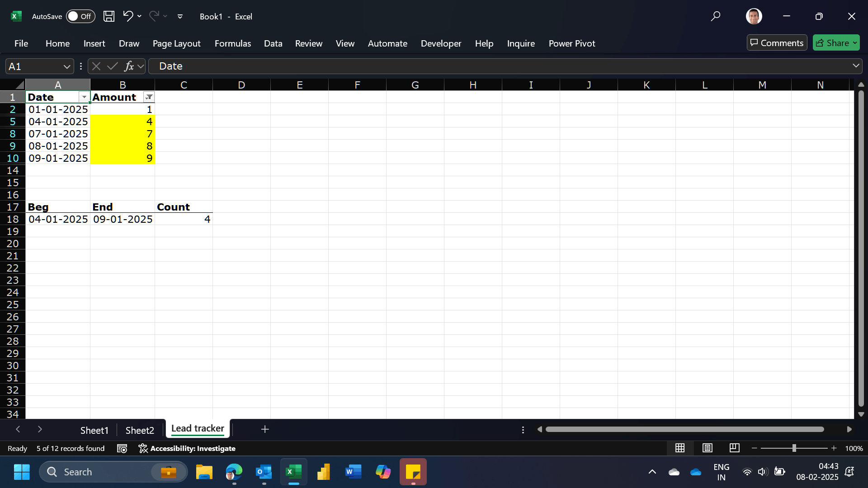Switch to Normal view status icon
Image resolution: width=868 pixels, height=488 pixels.
(679, 448)
